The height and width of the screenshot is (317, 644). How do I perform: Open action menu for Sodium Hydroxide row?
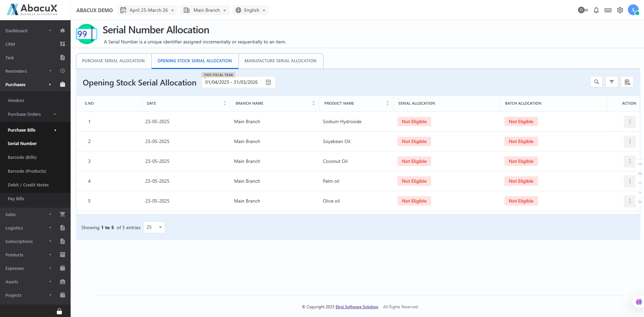[x=630, y=121]
